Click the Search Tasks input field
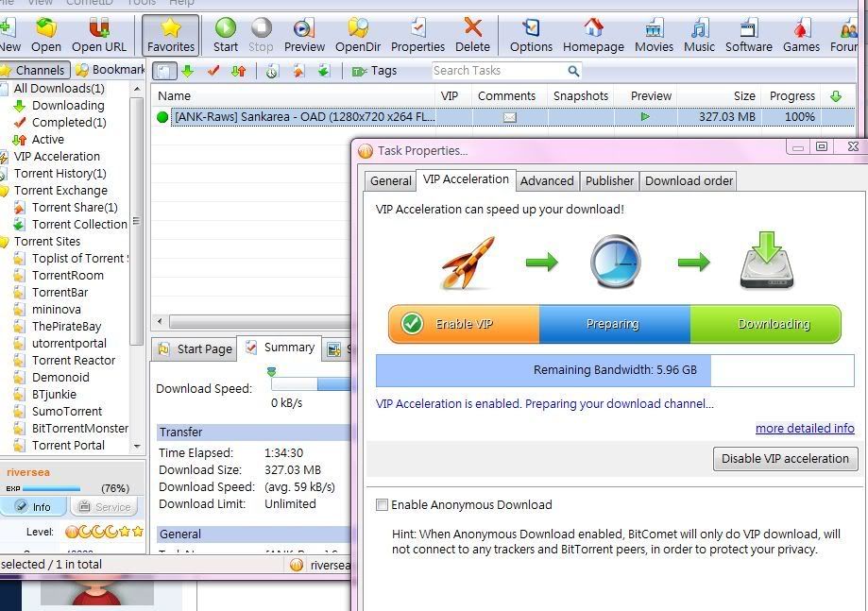Screen dimensions: 868x611 coord(498,71)
